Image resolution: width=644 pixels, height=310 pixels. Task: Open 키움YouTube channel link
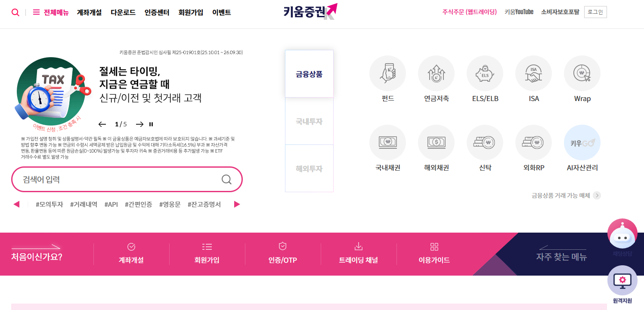coord(518,12)
